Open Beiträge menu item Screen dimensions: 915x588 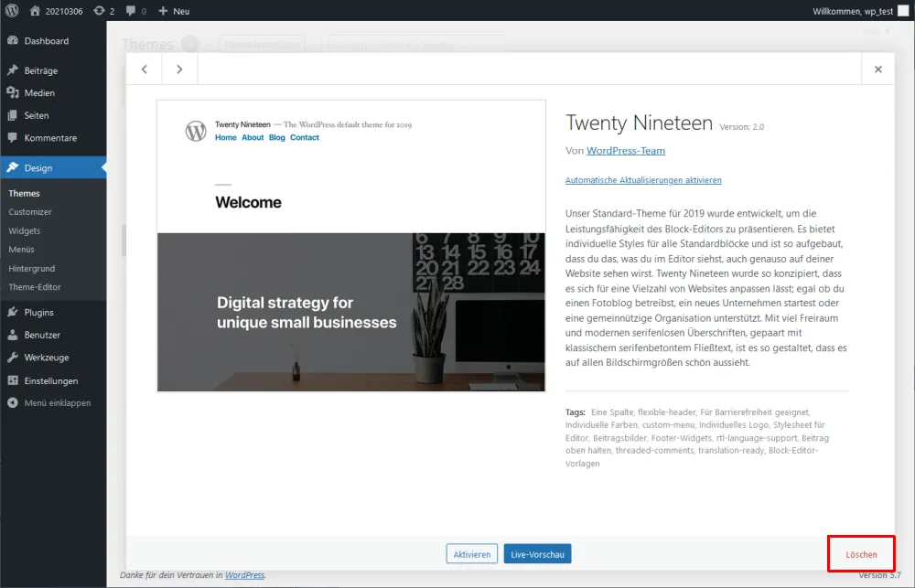click(53, 70)
